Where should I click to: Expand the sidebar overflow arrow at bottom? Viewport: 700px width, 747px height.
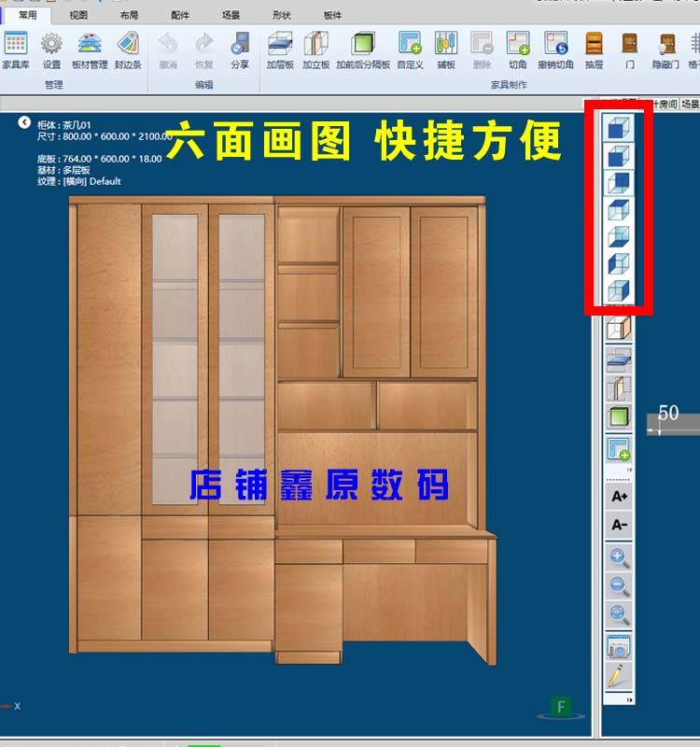tap(631, 699)
